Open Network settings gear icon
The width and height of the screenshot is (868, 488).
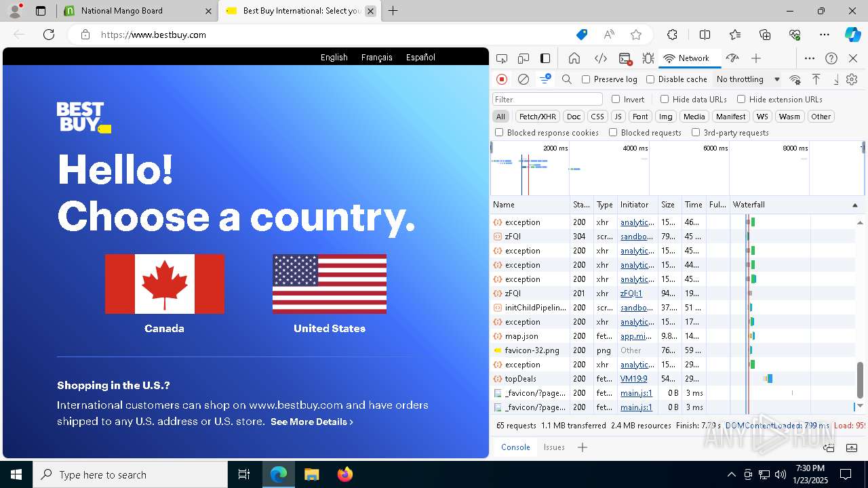(852, 79)
